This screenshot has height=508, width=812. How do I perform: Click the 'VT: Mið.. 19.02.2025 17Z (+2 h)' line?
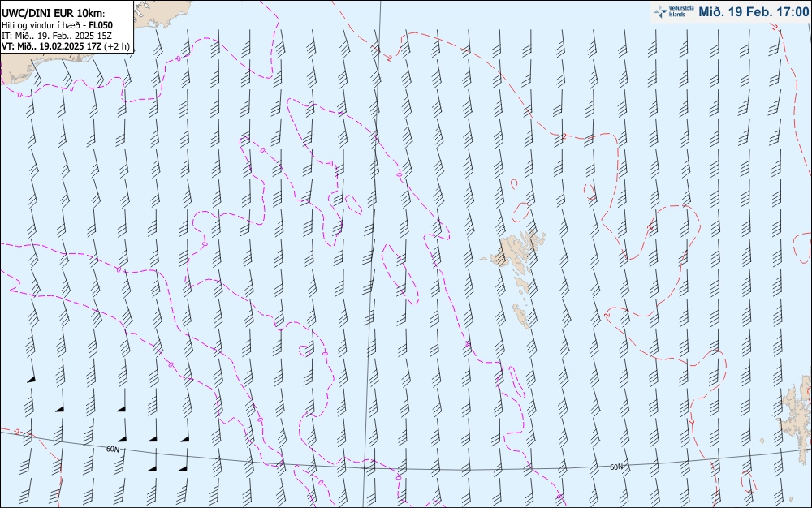pos(65,46)
